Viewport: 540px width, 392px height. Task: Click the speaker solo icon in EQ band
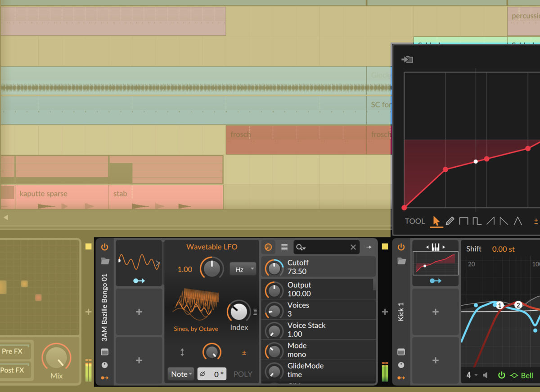point(485,375)
